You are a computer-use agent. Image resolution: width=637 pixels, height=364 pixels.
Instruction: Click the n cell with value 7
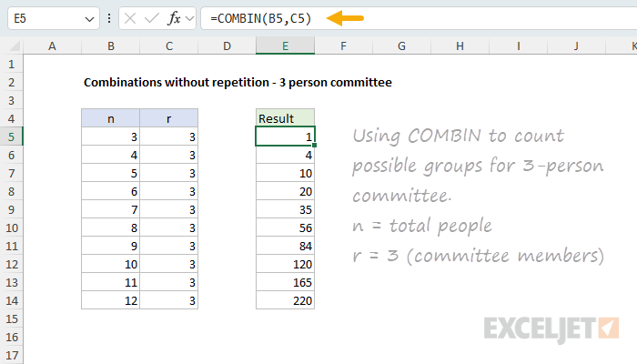(110, 209)
